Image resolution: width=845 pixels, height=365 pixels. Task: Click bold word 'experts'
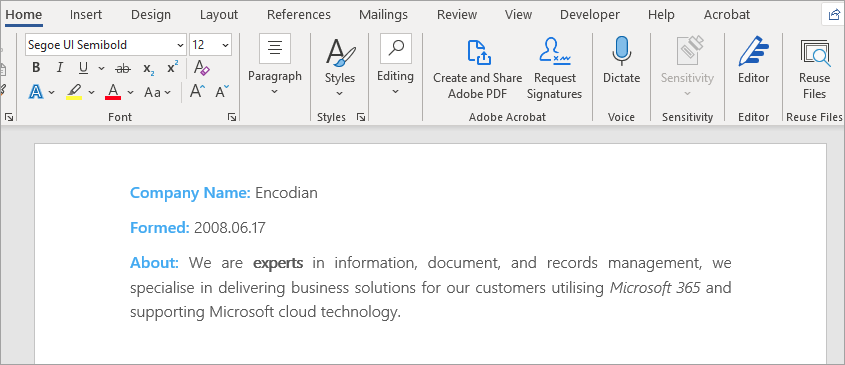278,264
